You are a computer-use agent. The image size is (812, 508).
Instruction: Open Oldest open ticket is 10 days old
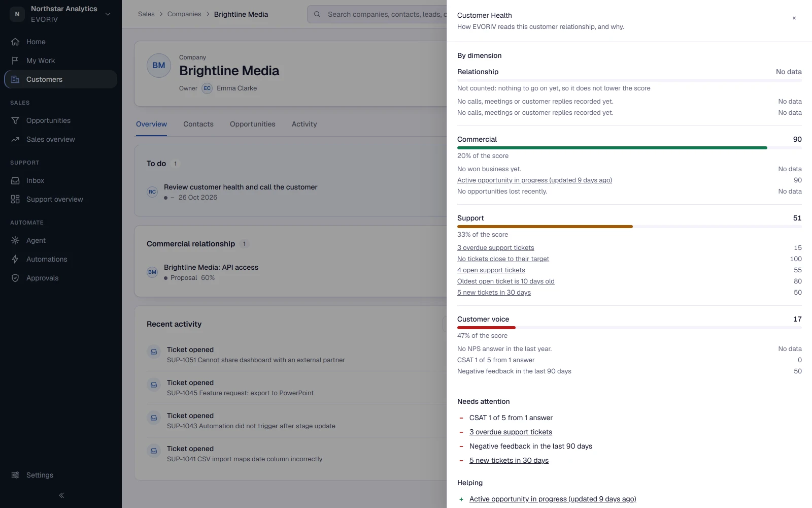click(x=506, y=281)
